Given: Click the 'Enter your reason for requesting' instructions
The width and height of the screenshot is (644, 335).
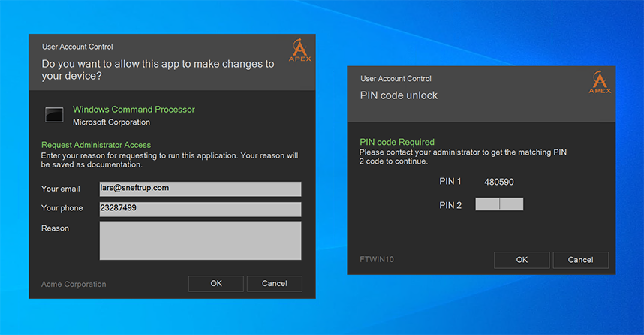Looking at the screenshot, I should tap(169, 160).
